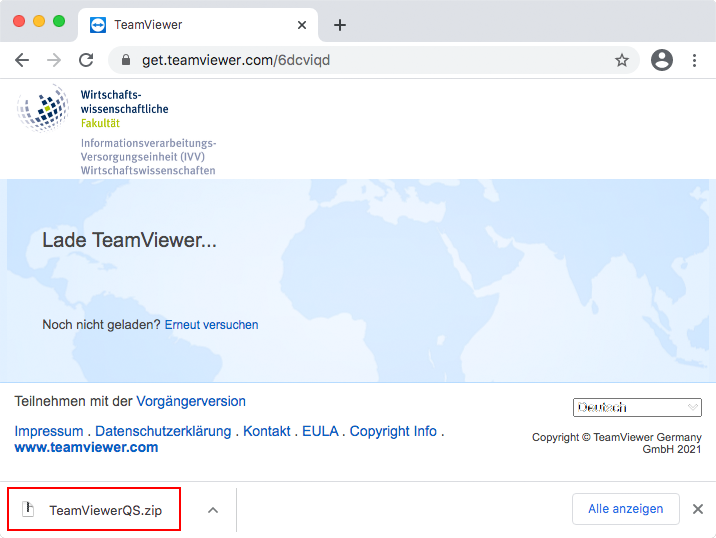Screen dimensions: 716x538
Task: Click the TeamViewer tab favicon
Action: (98, 25)
